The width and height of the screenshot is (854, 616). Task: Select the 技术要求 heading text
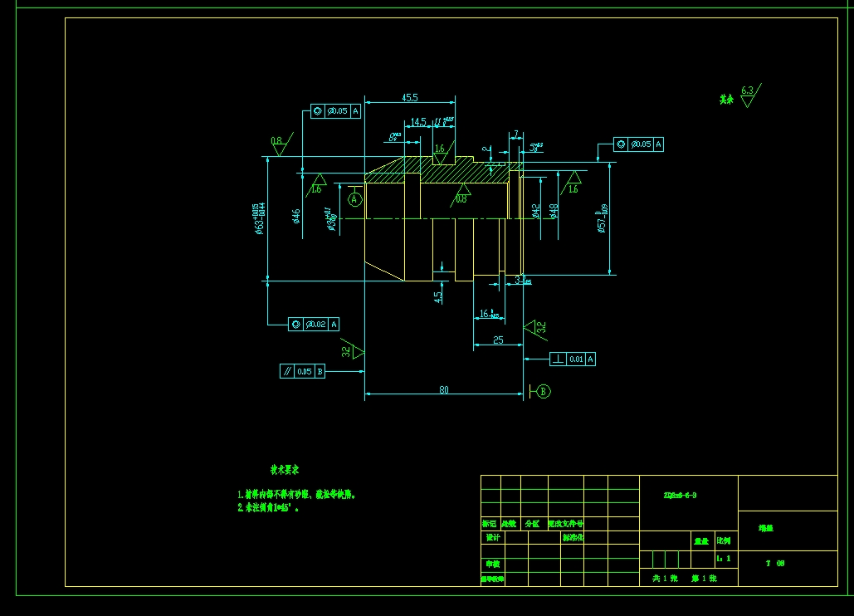[285, 470]
